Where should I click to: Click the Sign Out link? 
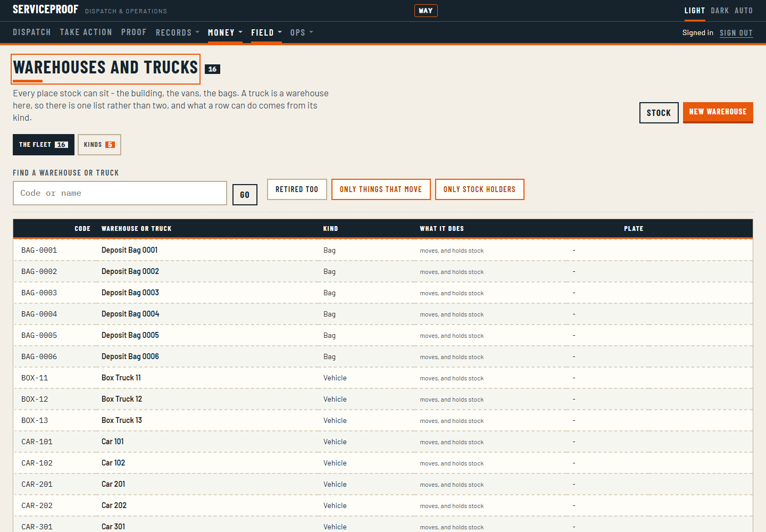[x=736, y=33]
